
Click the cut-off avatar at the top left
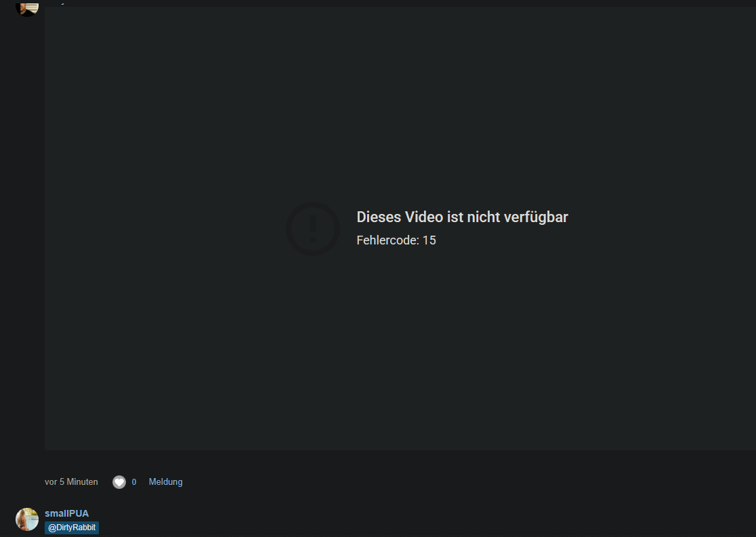27,7
